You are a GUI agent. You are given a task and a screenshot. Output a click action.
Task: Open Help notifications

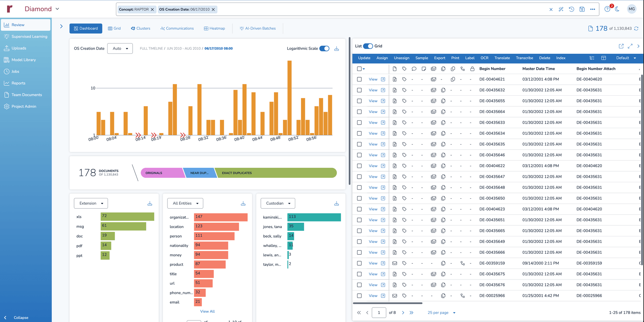[x=607, y=9]
